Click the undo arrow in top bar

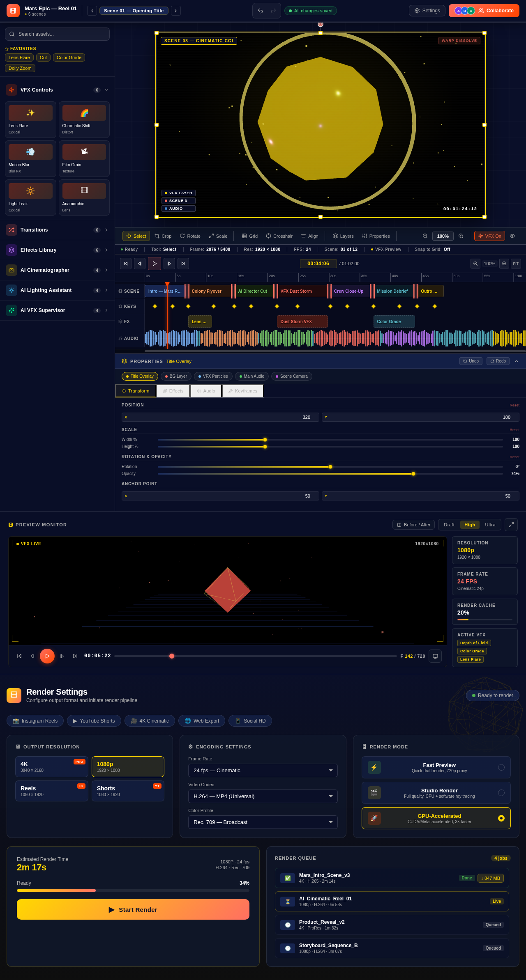point(260,11)
